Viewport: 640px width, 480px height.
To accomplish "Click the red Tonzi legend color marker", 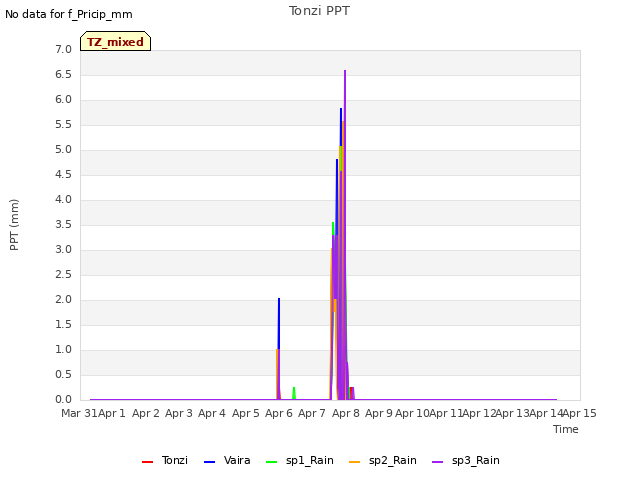I will [x=147, y=462].
